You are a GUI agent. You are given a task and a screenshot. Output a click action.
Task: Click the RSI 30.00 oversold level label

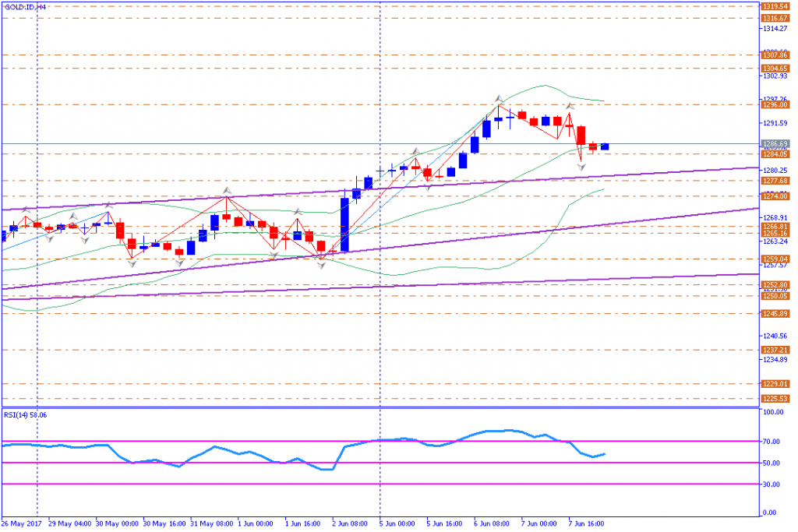point(772,484)
